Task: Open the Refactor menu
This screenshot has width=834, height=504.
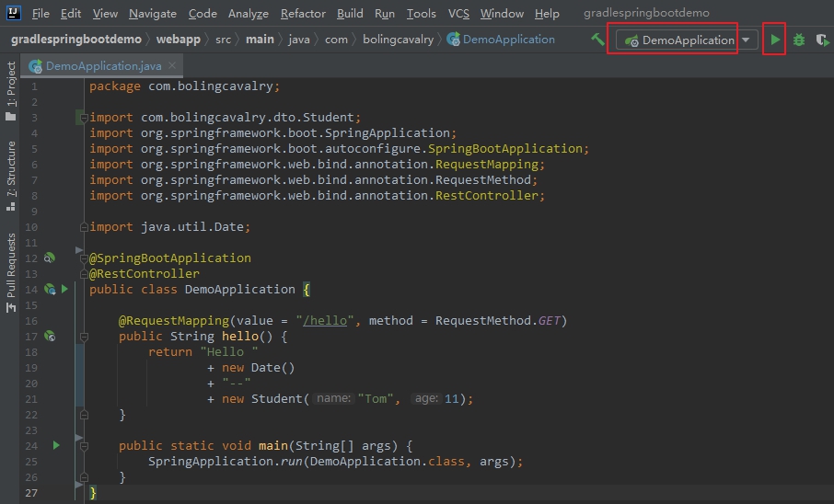Action: click(303, 13)
